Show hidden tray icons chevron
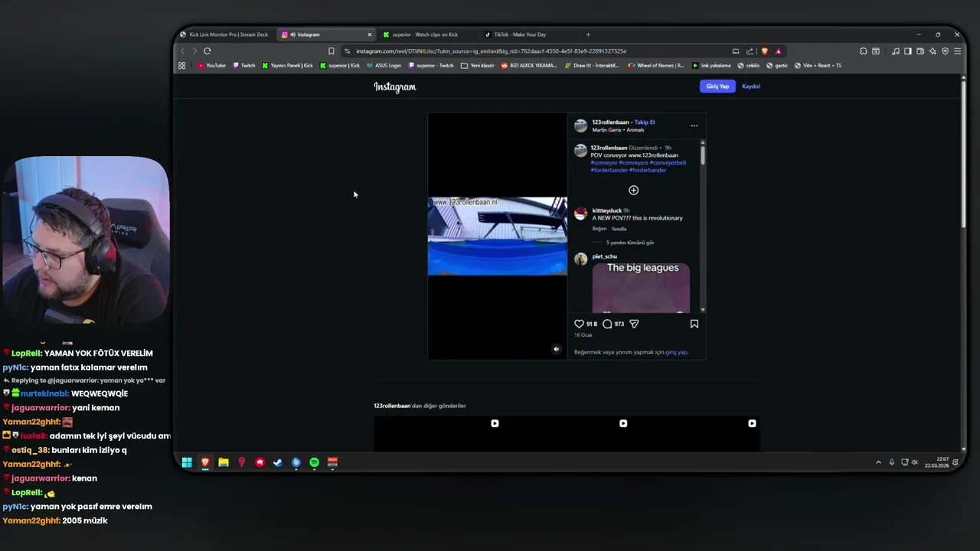980x551 pixels. pyautogui.click(x=878, y=462)
